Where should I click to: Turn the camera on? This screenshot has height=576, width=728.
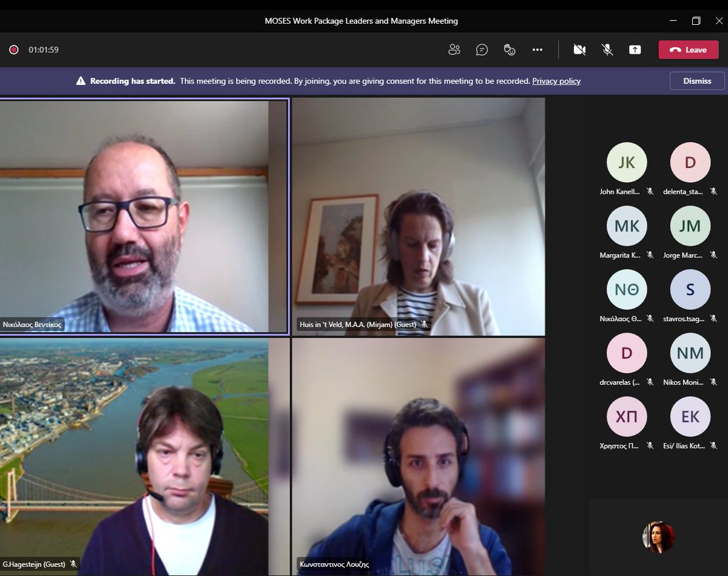579,50
